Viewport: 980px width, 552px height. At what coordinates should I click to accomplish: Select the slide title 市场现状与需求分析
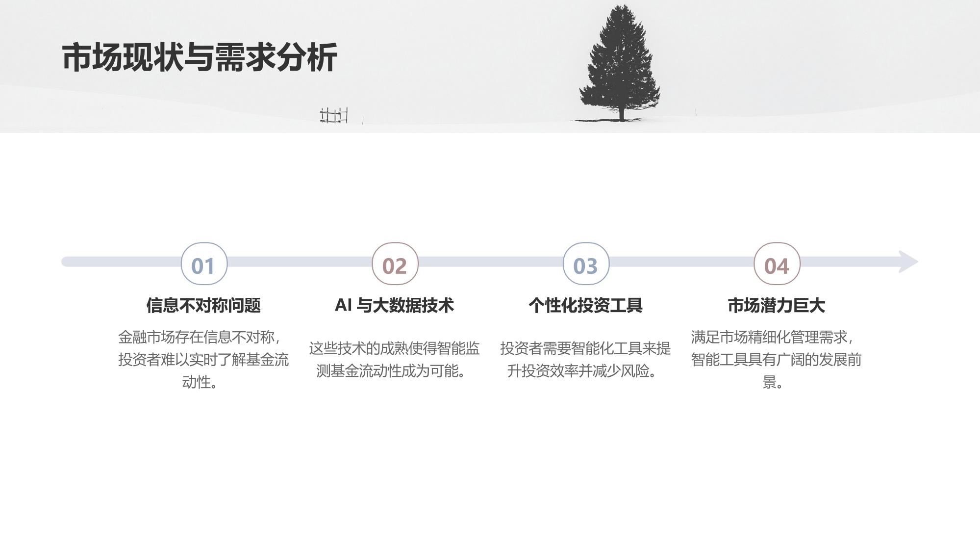tap(200, 58)
